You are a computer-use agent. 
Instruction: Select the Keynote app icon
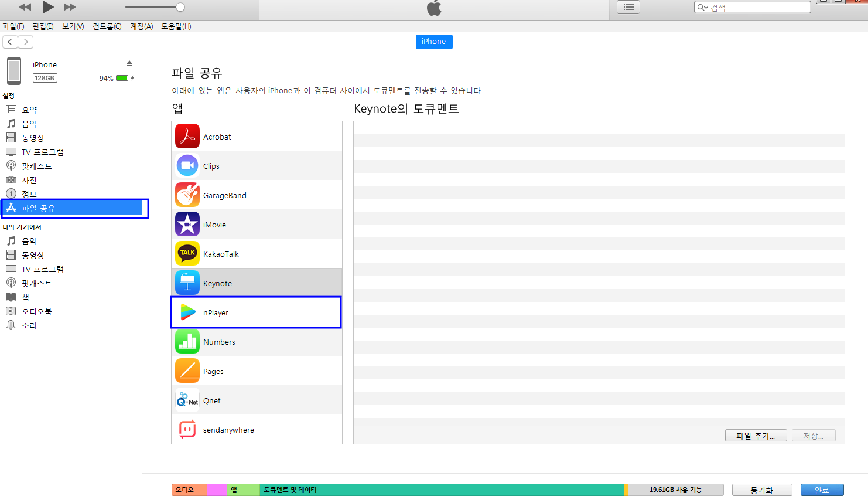click(187, 283)
